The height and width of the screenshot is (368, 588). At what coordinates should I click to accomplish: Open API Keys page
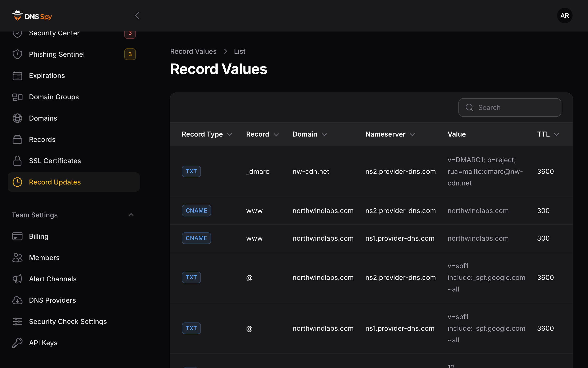(74, 343)
